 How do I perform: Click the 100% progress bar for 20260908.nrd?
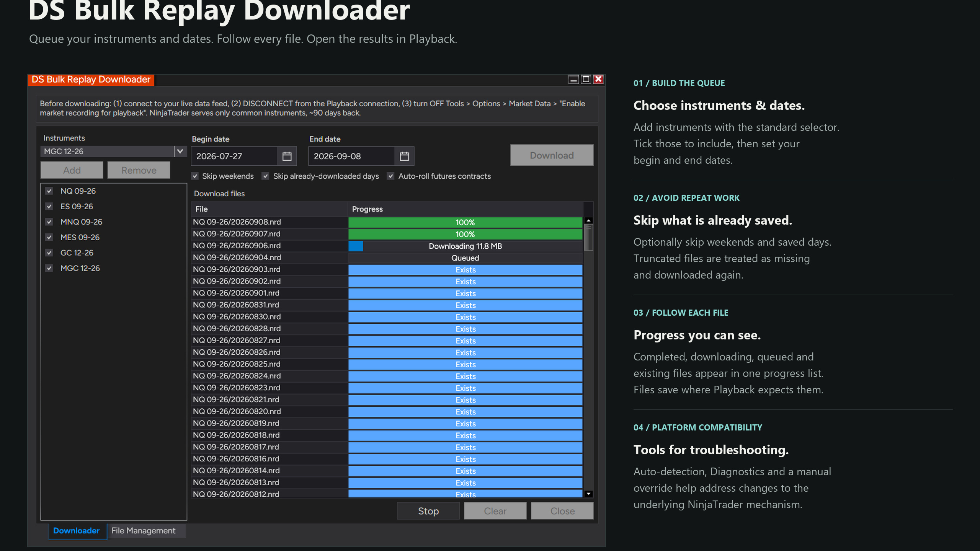(x=465, y=222)
